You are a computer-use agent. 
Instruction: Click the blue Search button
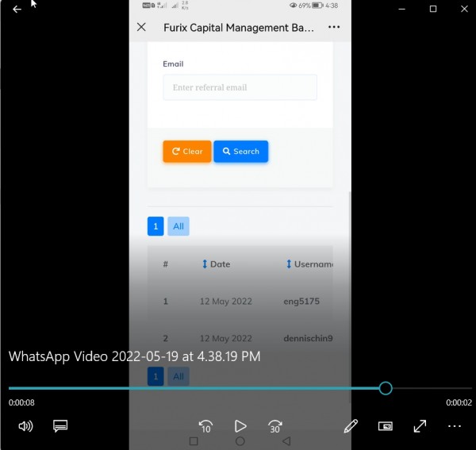(x=240, y=152)
